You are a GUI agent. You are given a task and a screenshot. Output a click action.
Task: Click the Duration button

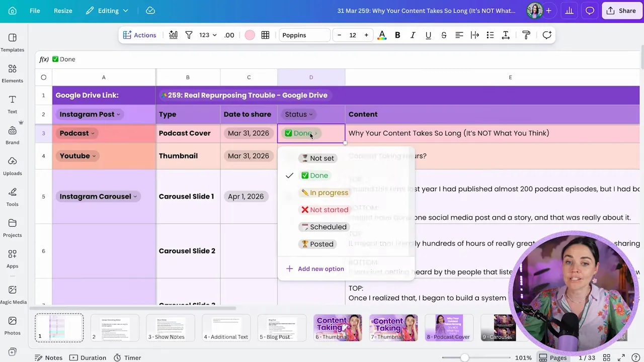coord(88,357)
